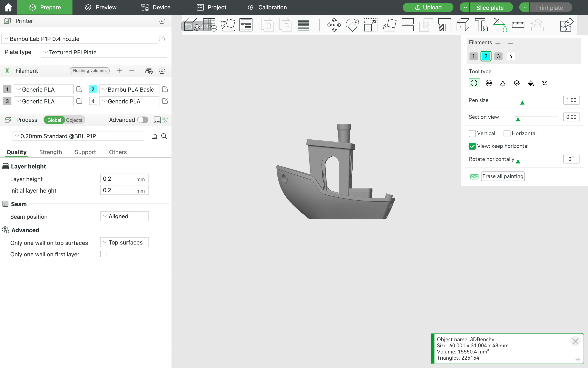Image resolution: width=588 pixels, height=368 pixels.
Task: Compare presets icon next to Advanced
Action: pyautogui.click(x=165, y=120)
